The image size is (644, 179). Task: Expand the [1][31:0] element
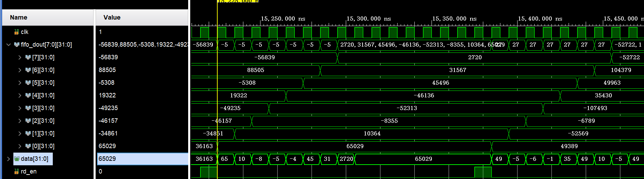[20, 133]
